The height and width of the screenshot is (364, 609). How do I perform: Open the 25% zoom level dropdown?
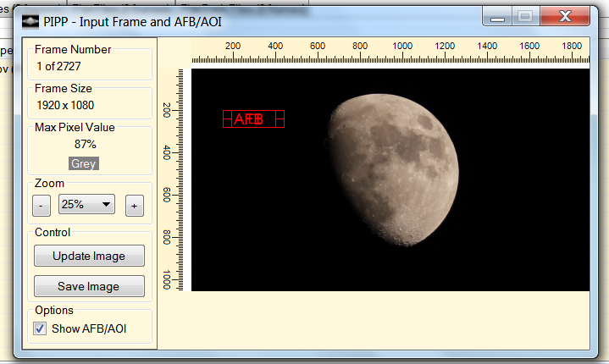[86, 204]
